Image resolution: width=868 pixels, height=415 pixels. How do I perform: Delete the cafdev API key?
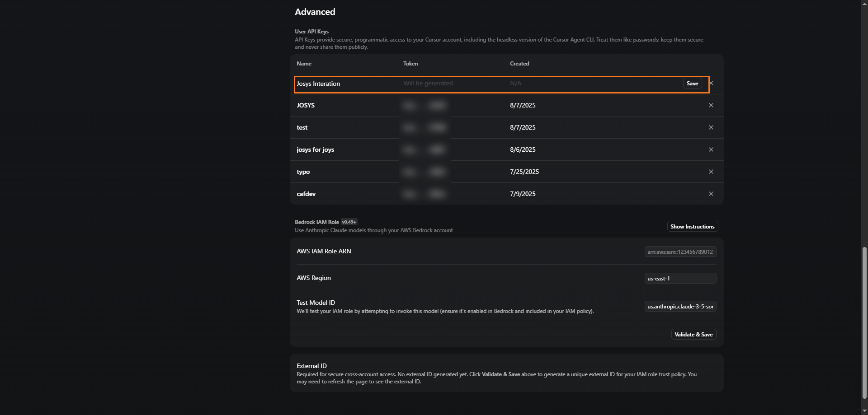click(x=711, y=194)
